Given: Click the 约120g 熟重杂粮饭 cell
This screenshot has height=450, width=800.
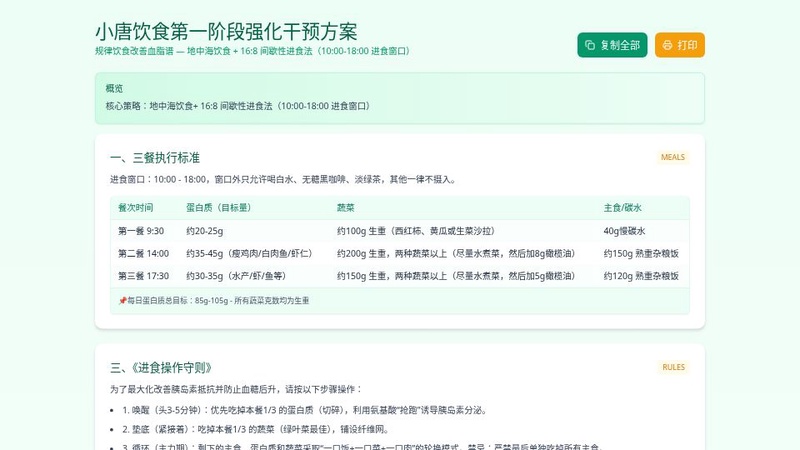Looking at the screenshot, I should [641, 276].
